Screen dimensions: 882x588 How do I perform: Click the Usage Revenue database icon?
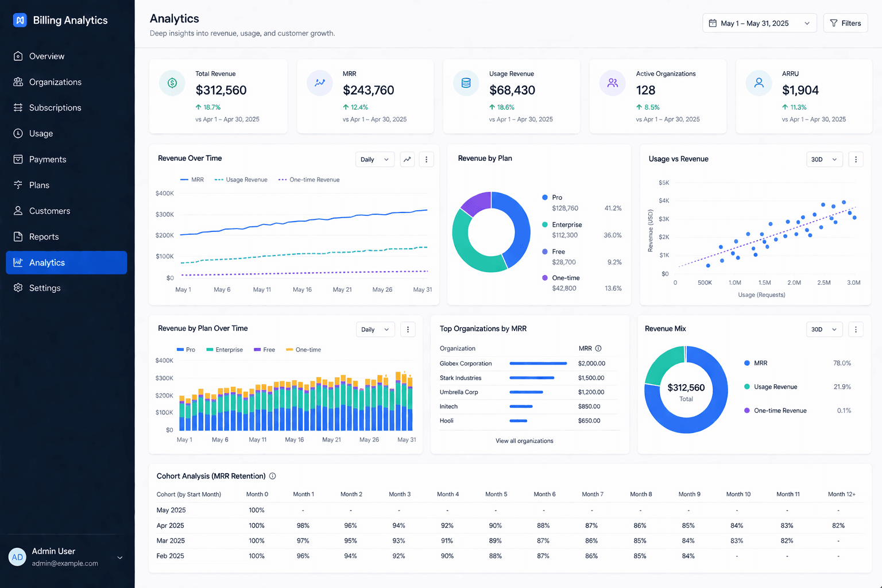click(466, 83)
